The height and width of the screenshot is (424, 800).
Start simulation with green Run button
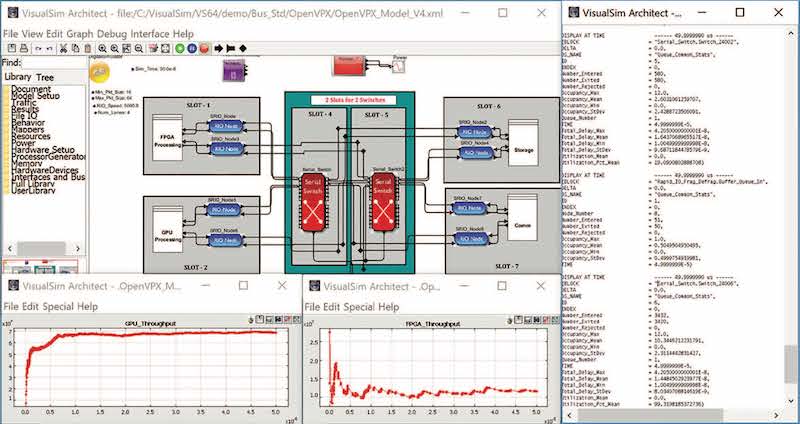180,48
